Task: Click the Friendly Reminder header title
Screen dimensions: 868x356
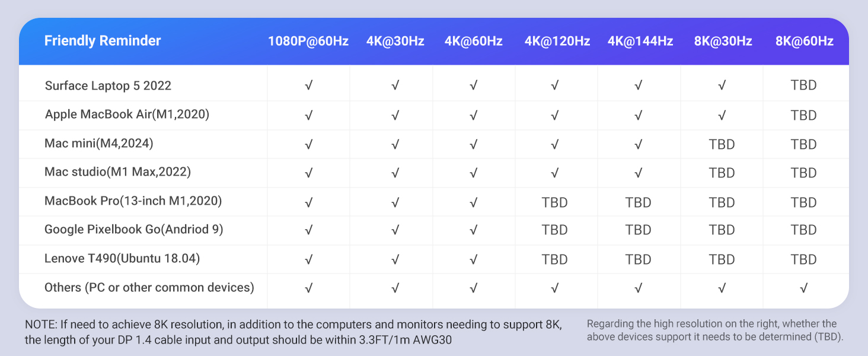Action: [x=103, y=41]
